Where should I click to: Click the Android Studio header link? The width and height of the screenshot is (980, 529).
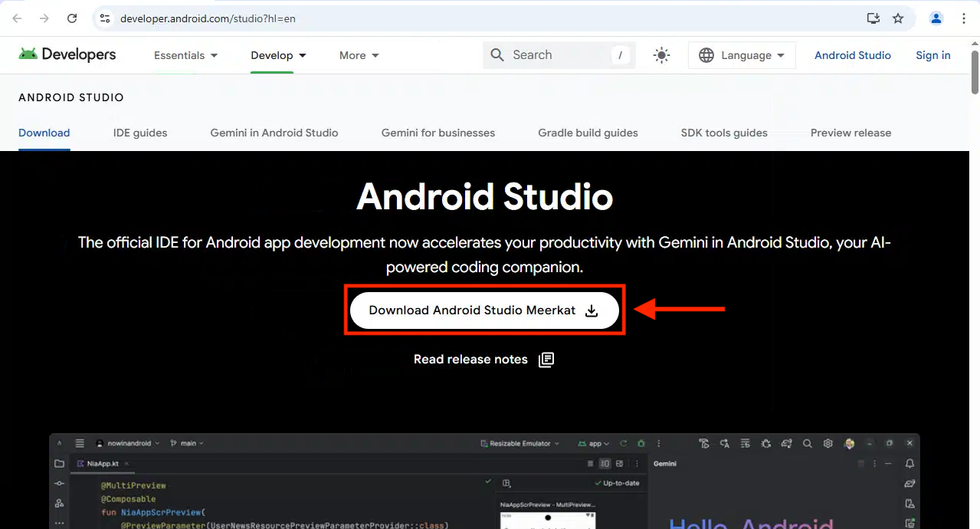click(x=853, y=55)
